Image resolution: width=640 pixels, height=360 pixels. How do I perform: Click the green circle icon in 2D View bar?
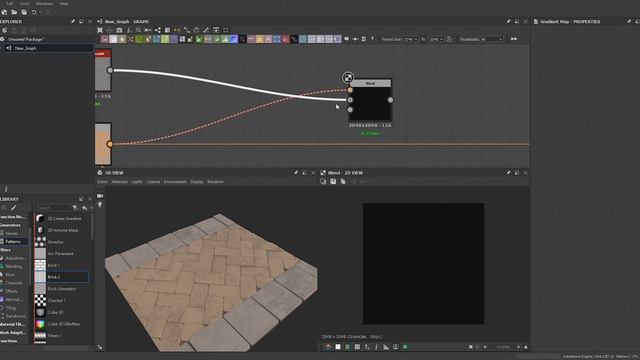405,347
